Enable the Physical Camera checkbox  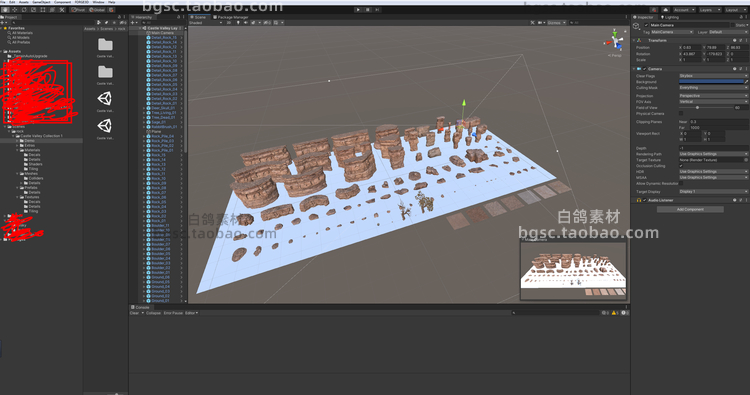[681, 113]
